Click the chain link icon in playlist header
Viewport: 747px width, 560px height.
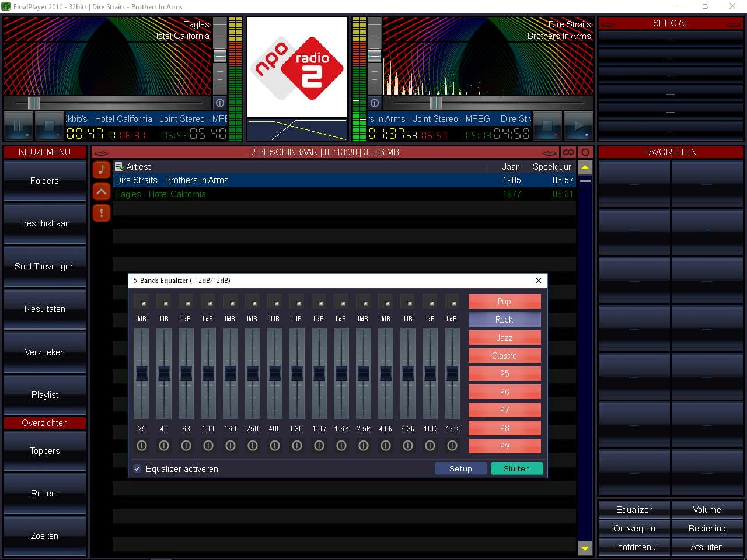(568, 152)
